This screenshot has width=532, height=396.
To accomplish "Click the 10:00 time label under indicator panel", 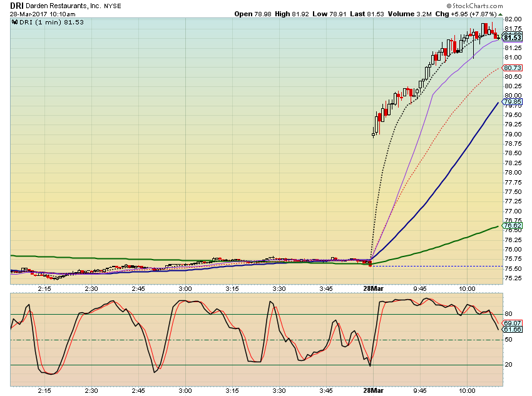I will 467,390.
